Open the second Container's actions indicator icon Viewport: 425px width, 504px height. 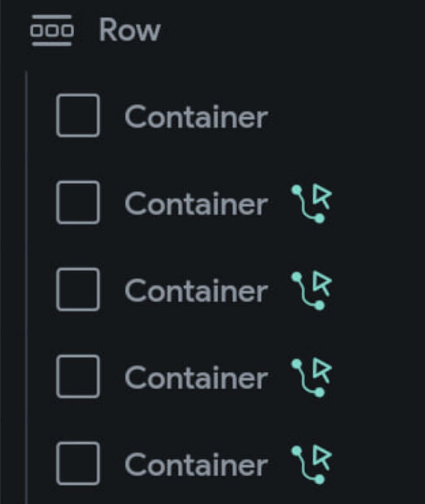[x=312, y=203]
